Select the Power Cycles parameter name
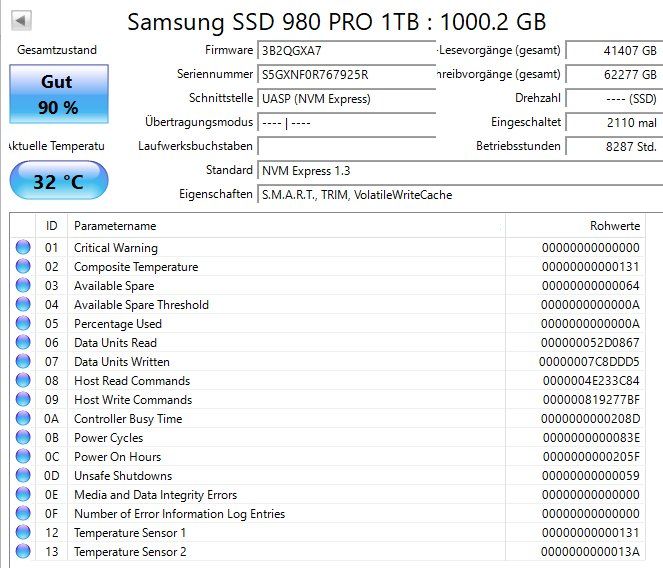 pos(109,438)
